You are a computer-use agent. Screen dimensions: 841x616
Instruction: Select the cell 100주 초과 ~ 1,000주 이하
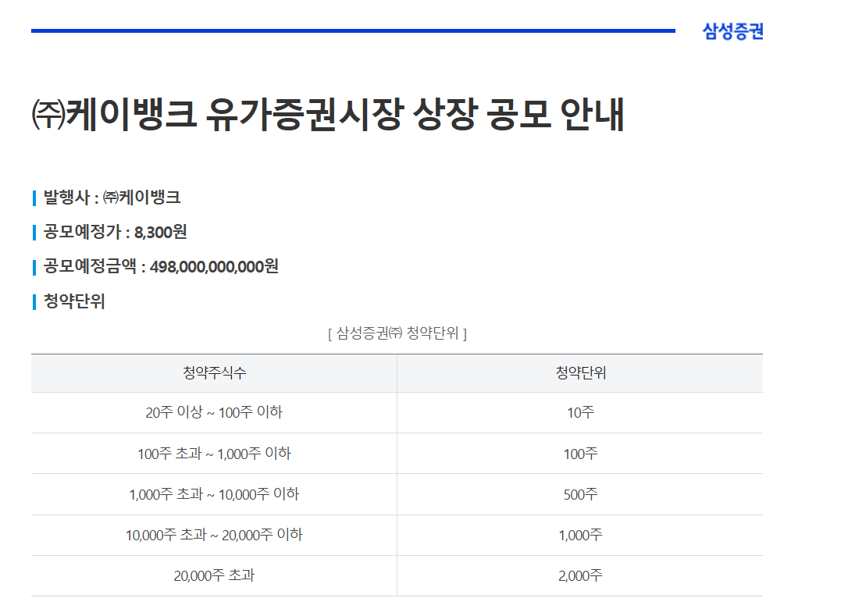(214, 454)
